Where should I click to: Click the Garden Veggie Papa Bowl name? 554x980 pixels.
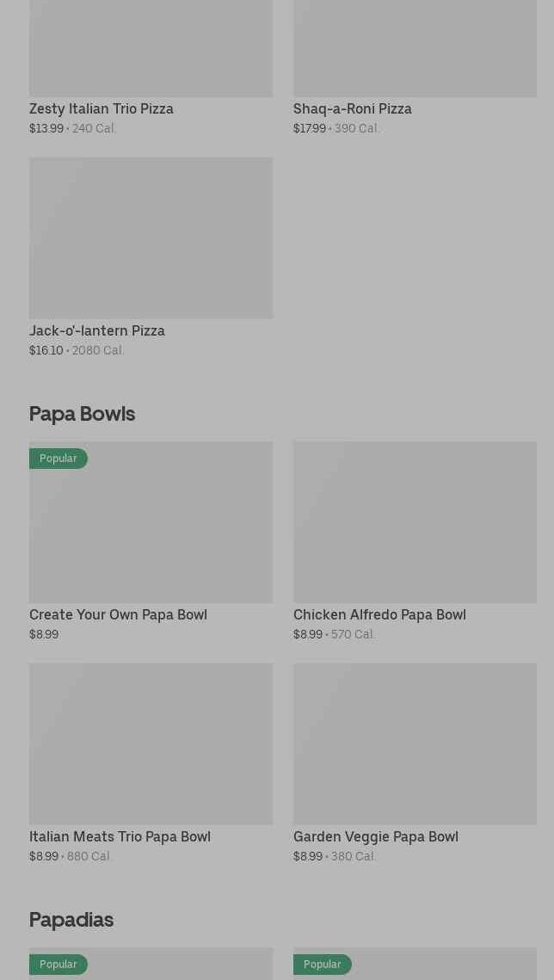point(375,836)
